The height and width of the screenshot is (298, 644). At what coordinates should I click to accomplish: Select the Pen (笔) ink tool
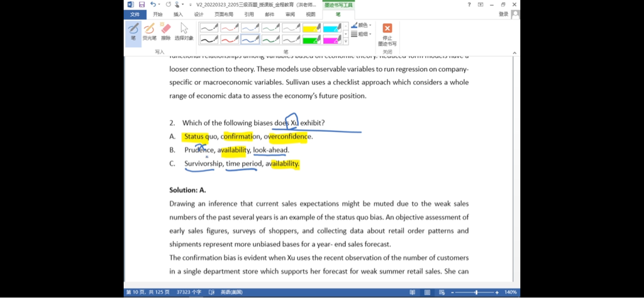[133, 32]
